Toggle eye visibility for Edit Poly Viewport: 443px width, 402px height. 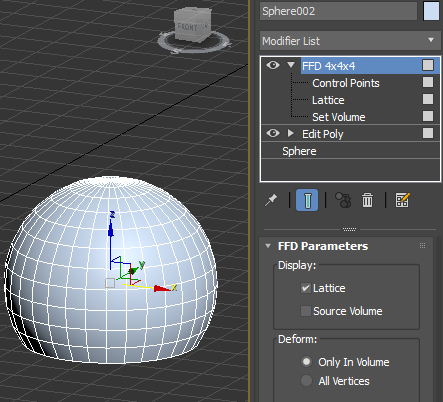(273, 133)
